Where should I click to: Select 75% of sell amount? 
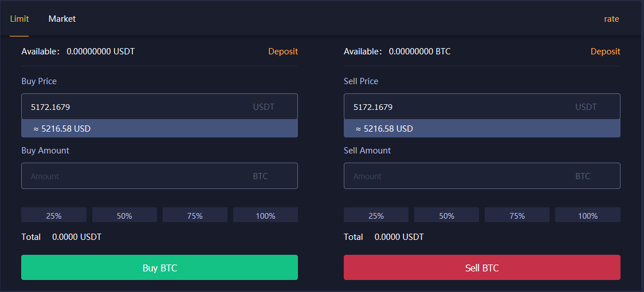[x=517, y=216]
